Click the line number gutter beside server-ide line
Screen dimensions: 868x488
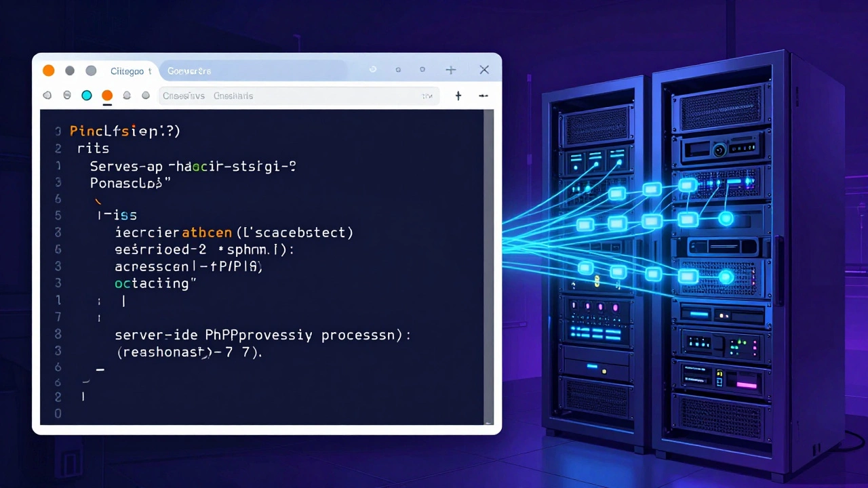pos(58,335)
